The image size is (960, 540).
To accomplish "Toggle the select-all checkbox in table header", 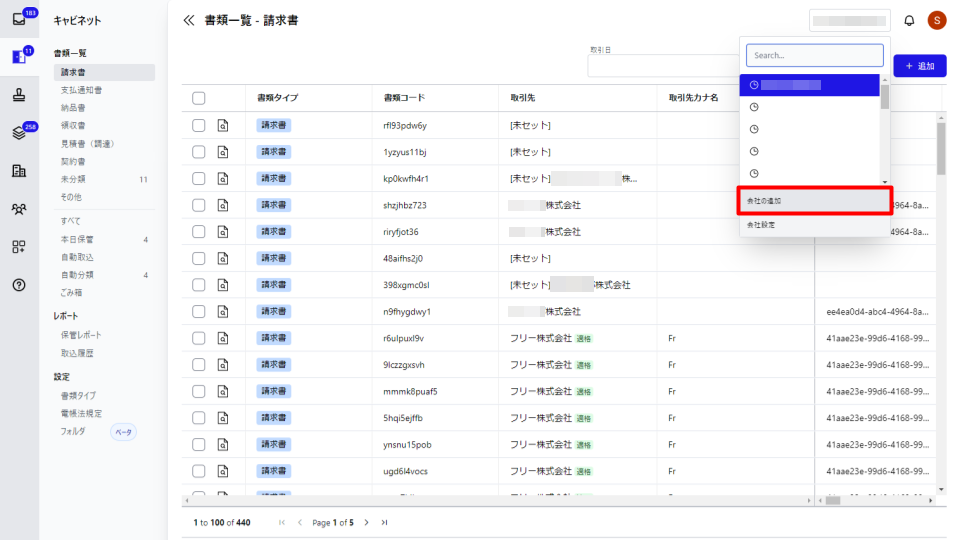I will (x=198, y=98).
